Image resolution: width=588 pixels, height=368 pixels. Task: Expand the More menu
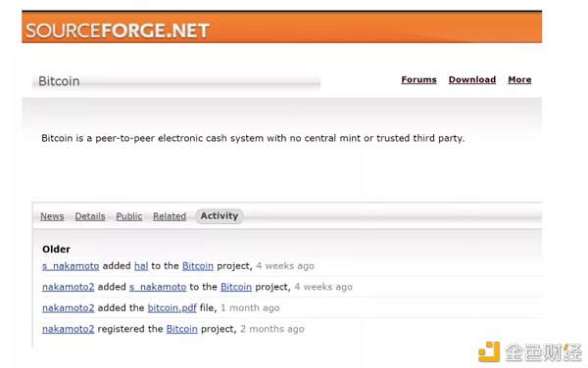519,79
